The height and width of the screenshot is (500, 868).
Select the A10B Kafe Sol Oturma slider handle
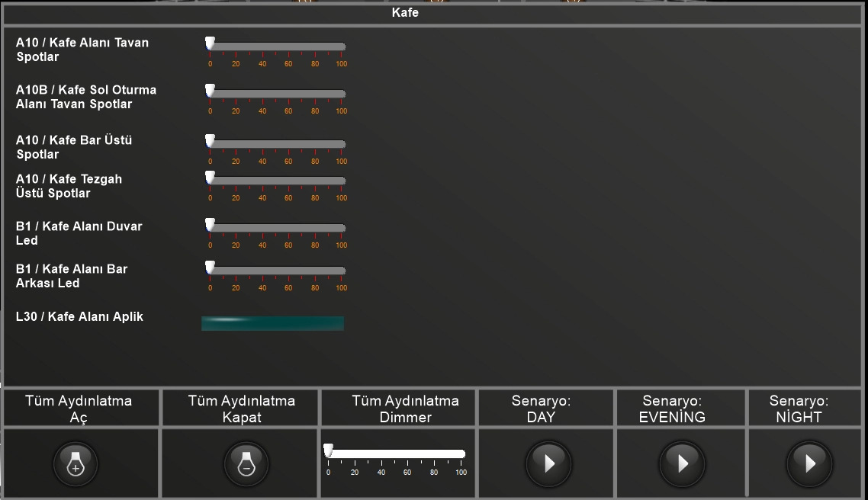coord(210,91)
